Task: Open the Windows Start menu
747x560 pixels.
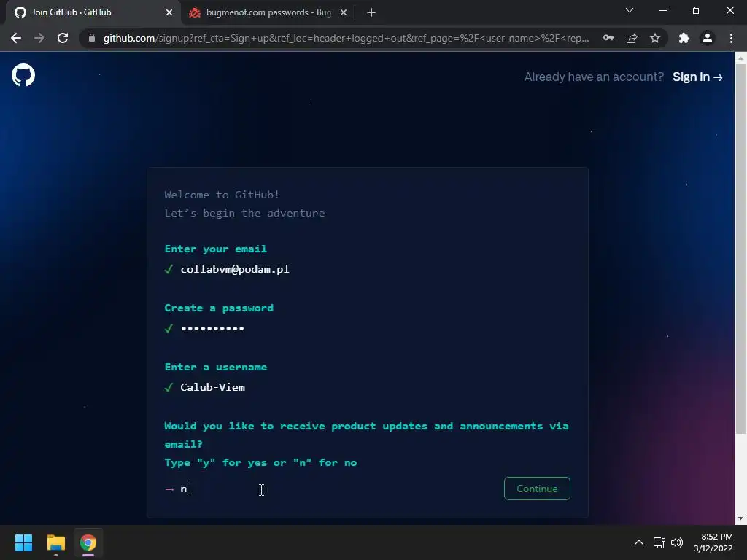Action: tap(23, 542)
